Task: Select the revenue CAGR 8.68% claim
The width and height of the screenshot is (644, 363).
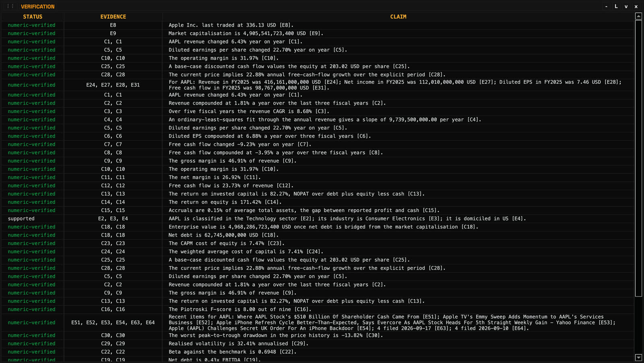Action: click(249, 111)
